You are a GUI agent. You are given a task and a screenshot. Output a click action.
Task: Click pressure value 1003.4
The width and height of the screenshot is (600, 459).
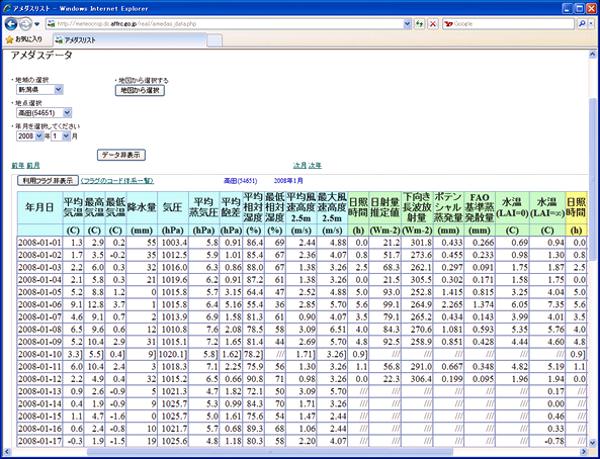click(173, 243)
